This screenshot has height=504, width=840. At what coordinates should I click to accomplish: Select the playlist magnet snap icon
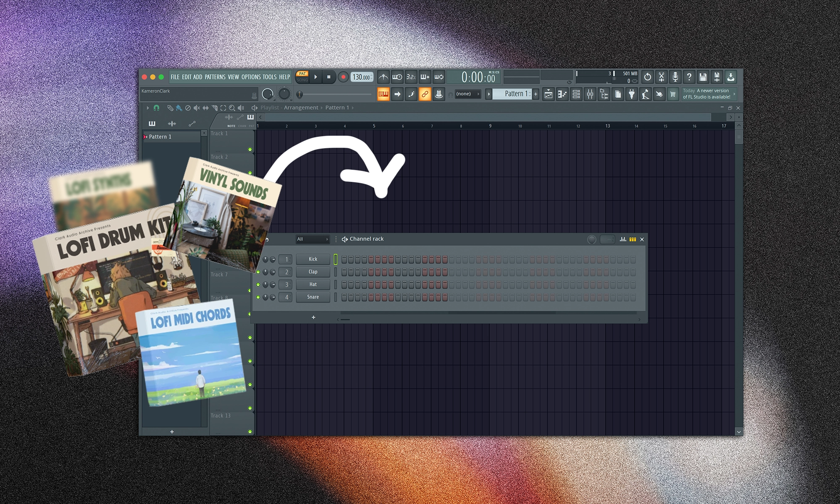(x=156, y=108)
